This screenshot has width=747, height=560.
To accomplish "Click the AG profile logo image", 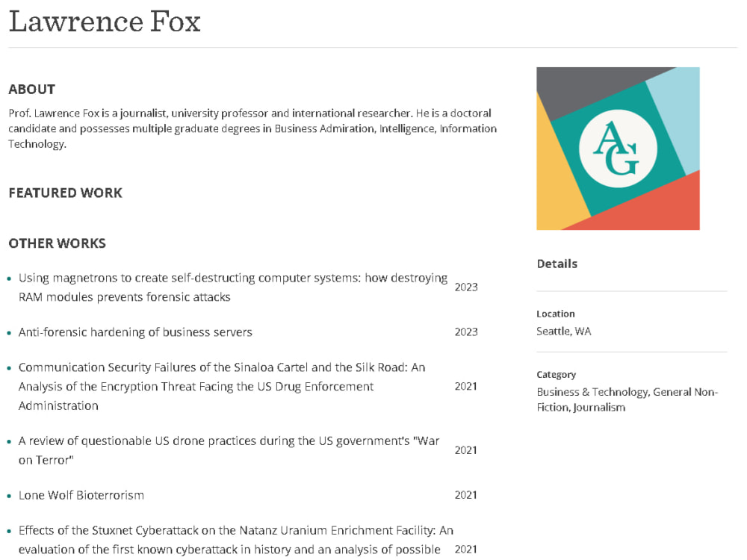I will point(618,149).
